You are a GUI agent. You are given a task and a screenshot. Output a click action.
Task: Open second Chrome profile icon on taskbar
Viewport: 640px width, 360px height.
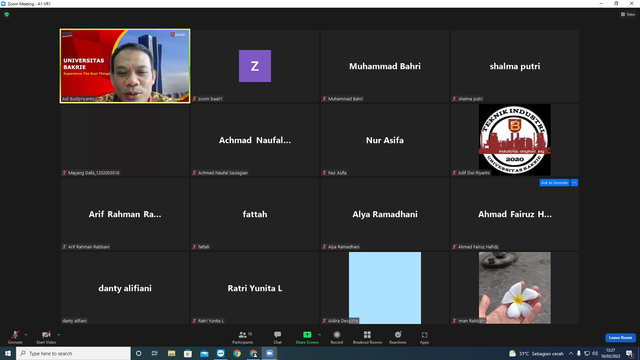coord(253,353)
